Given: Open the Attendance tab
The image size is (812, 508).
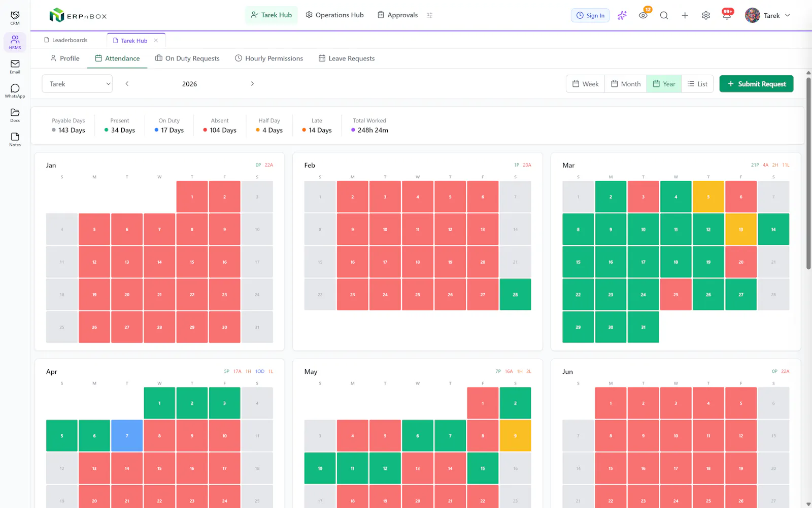Looking at the screenshot, I should [117, 58].
